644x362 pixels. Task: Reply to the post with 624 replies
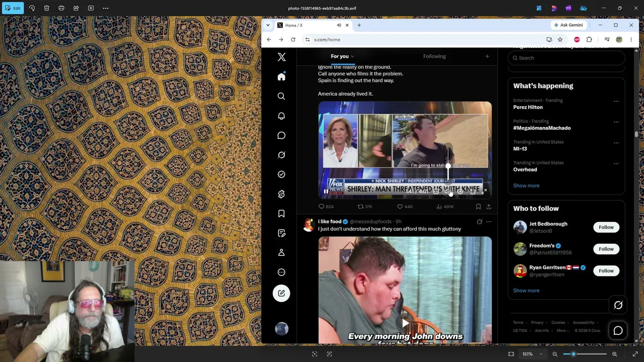coord(326,207)
